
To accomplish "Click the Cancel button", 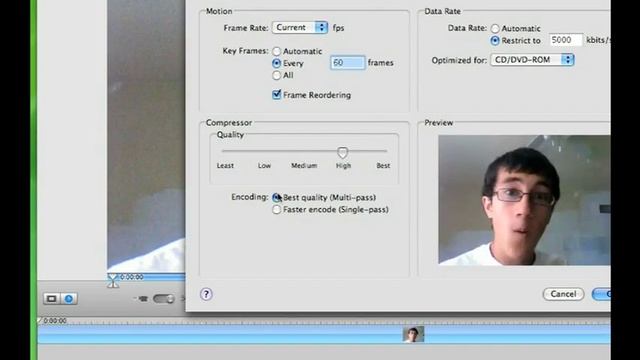I will 563,294.
